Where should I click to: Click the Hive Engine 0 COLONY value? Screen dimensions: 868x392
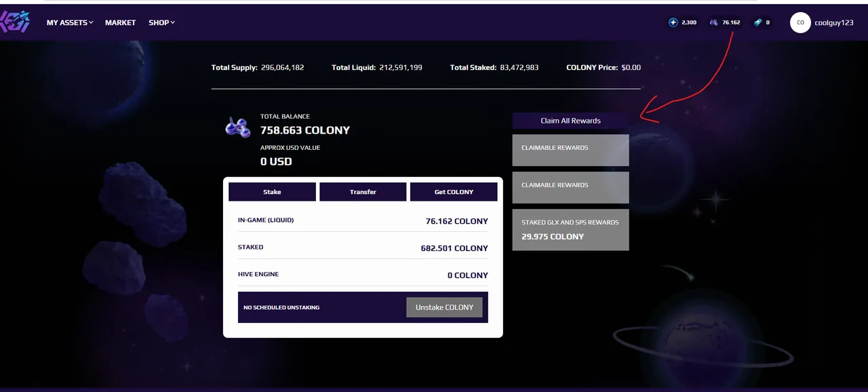coord(468,275)
